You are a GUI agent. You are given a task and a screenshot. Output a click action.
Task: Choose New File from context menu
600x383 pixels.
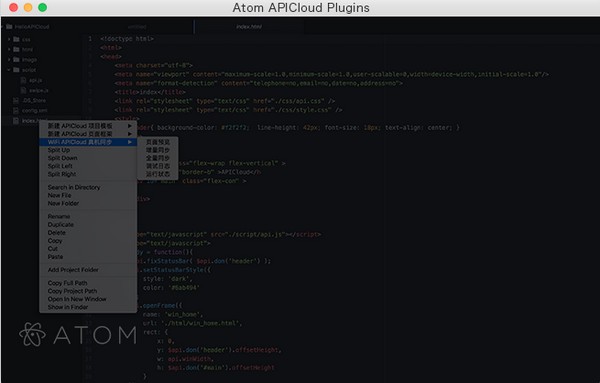pyautogui.click(x=88, y=195)
